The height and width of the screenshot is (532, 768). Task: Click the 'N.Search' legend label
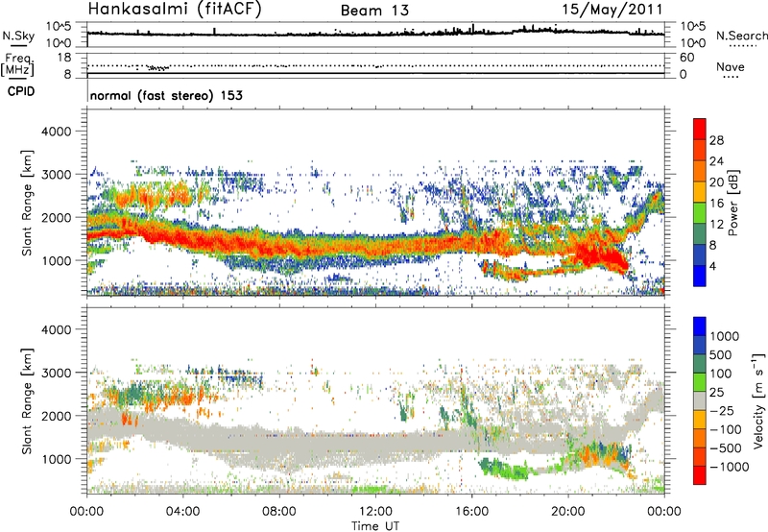click(x=741, y=36)
